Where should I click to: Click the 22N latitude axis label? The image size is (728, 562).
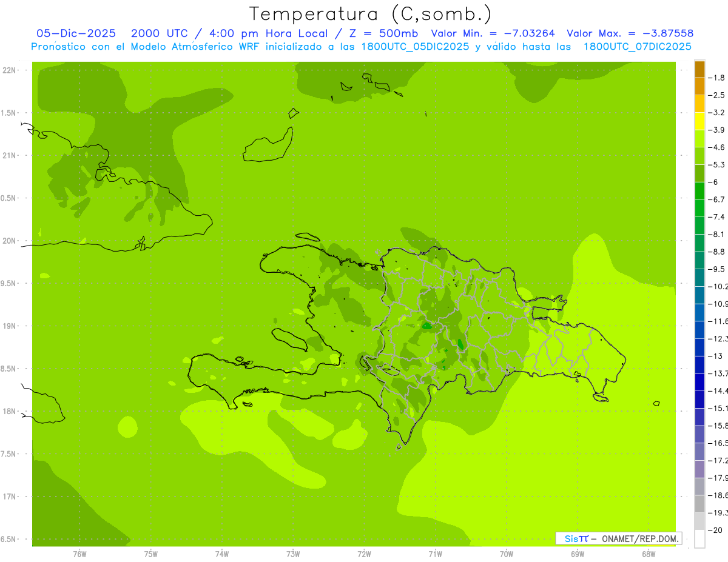point(8,70)
